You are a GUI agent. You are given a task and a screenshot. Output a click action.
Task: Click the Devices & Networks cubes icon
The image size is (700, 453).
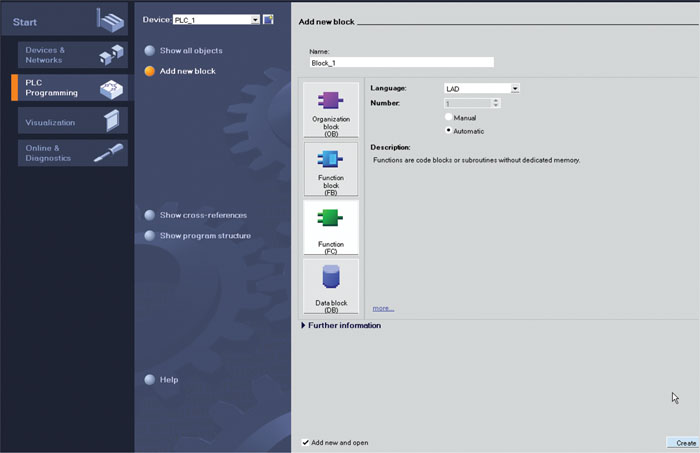111,55
